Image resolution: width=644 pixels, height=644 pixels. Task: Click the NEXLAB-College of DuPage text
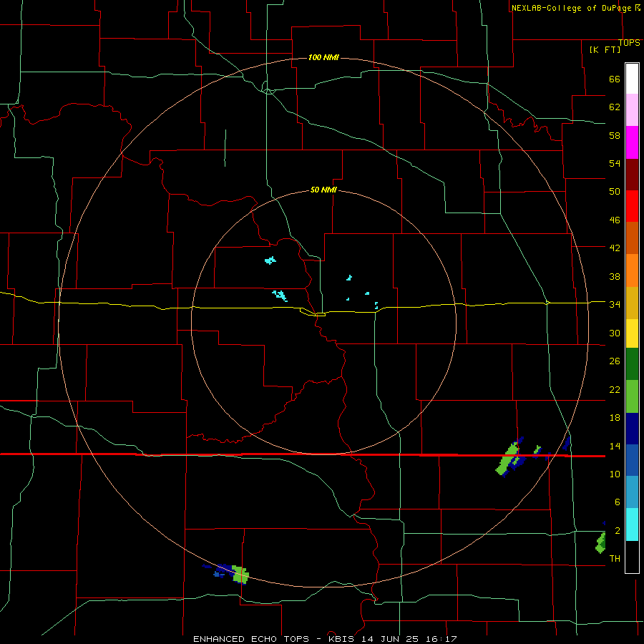pos(571,8)
